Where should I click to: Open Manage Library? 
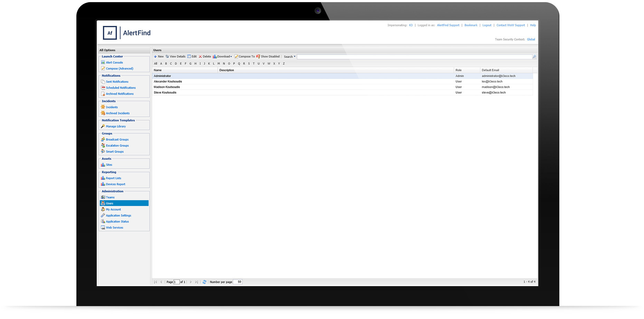pyautogui.click(x=116, y=126)
